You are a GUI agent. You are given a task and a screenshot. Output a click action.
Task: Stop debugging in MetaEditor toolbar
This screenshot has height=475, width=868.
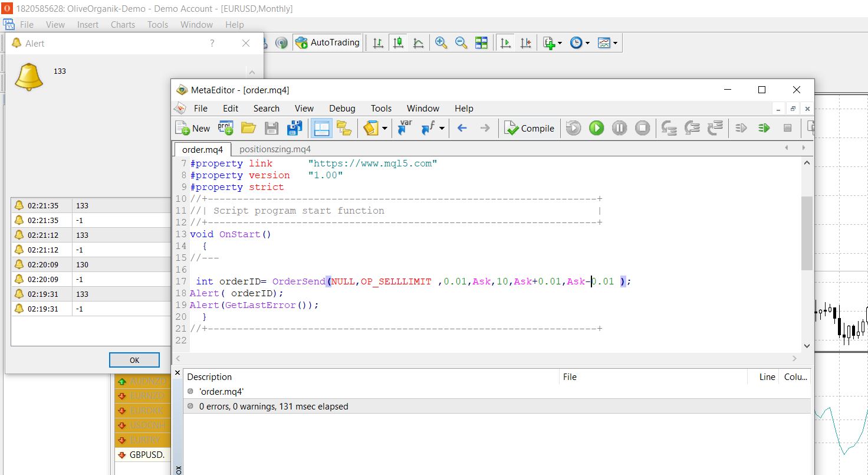click(x=642, y=128)
